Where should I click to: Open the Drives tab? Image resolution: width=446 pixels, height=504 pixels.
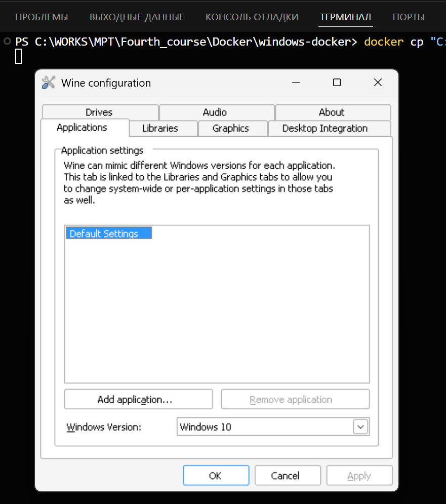pos(100,112)
